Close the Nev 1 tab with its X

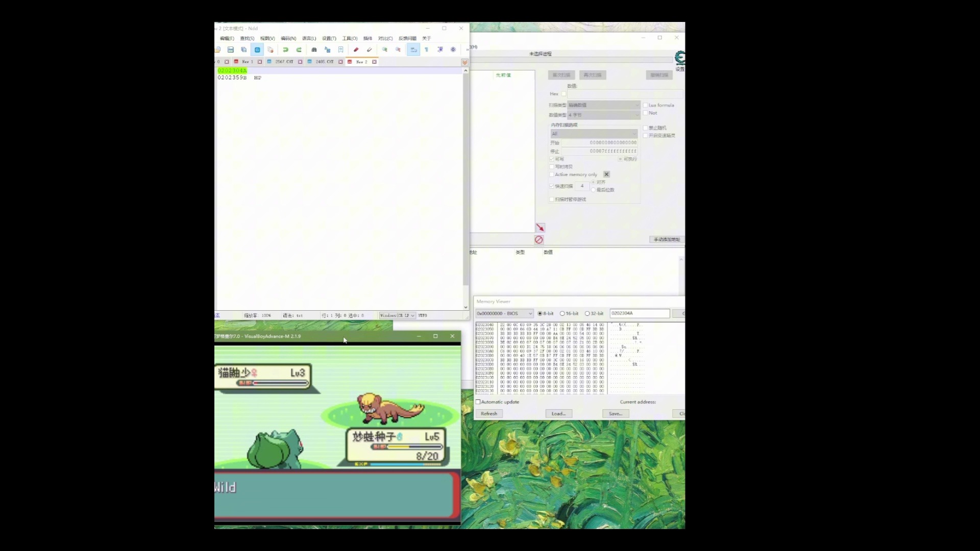260,62
